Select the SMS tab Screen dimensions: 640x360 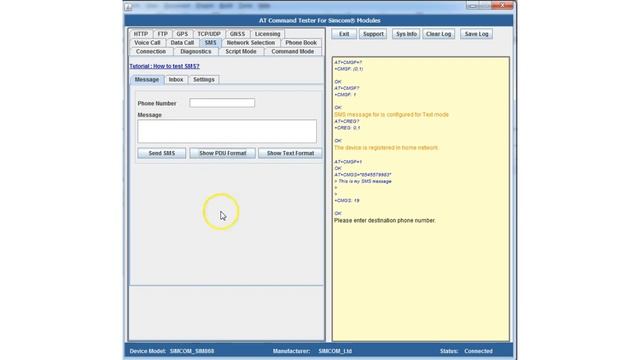pos(211,43)
